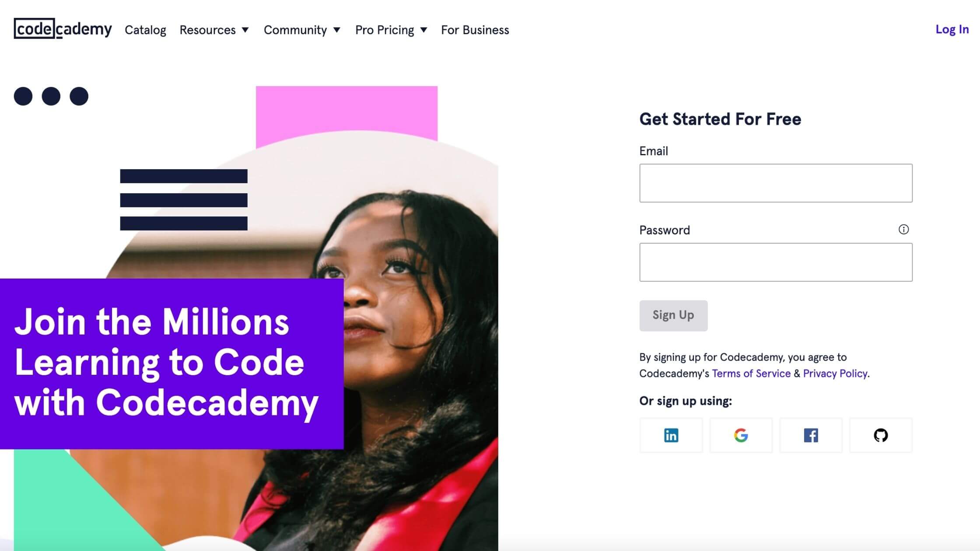
Task: Select the Password input field
Action: (x=775, y=262)
